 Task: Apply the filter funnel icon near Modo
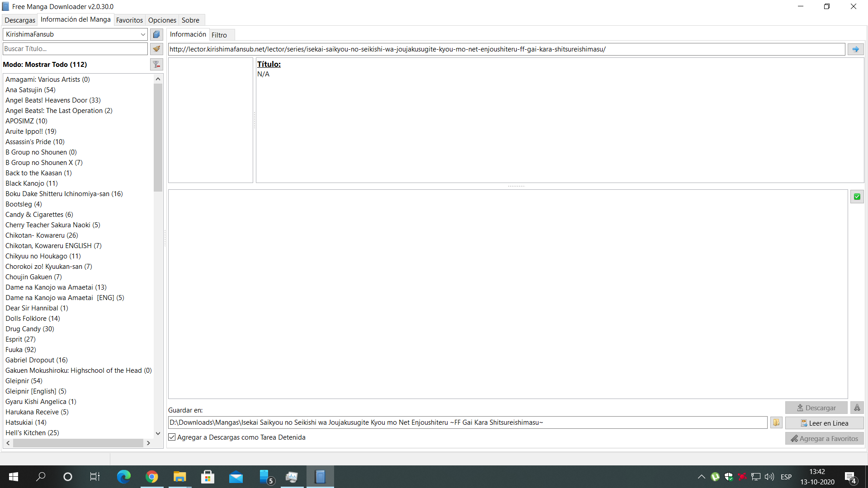tap(156, 65)
